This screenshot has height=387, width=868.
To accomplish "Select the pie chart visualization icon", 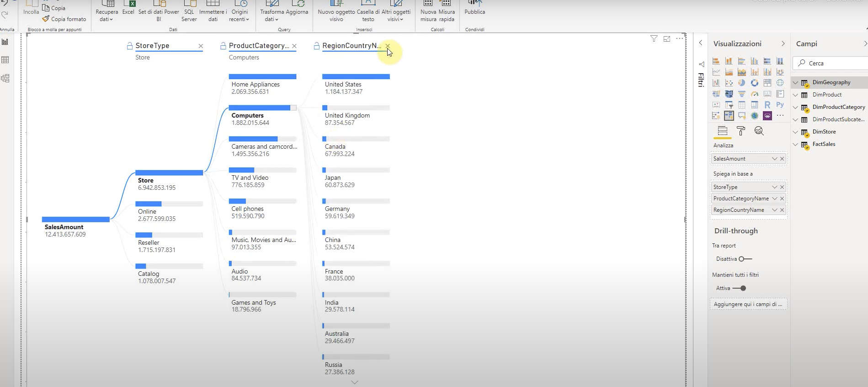I will [x=741, y=83].
